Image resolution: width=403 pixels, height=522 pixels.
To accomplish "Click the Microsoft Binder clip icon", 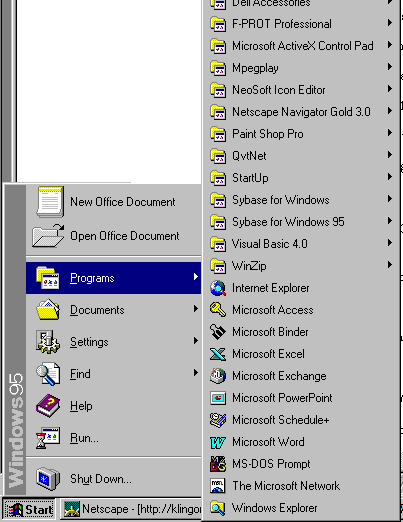I will click(x=218, y=332).
